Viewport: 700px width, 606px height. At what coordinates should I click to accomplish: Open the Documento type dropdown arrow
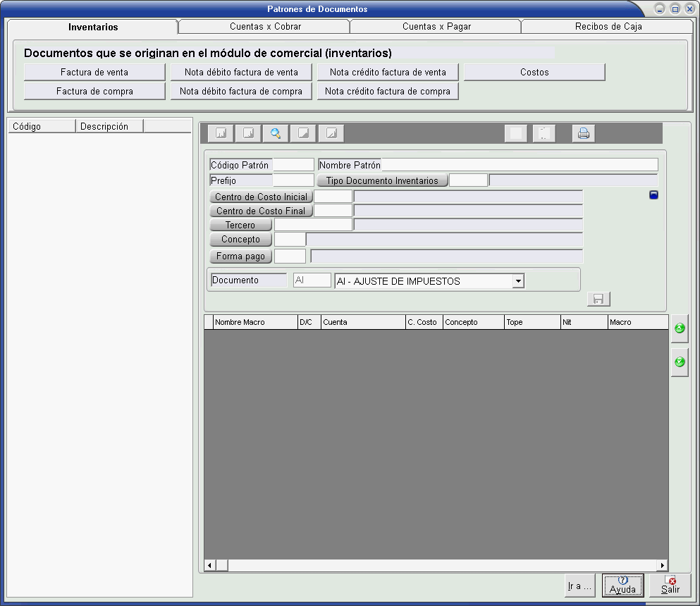tap(518, 281)
